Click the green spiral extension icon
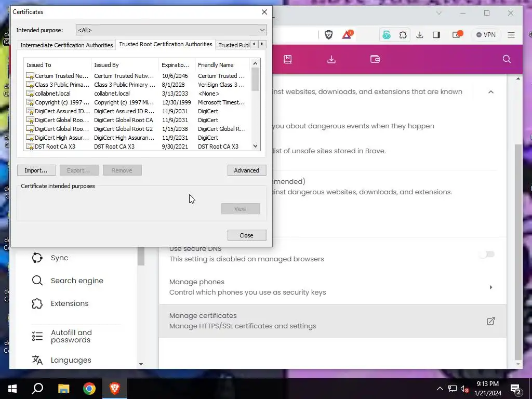This screenshot has height=399, width=532. tap(387, 35)
